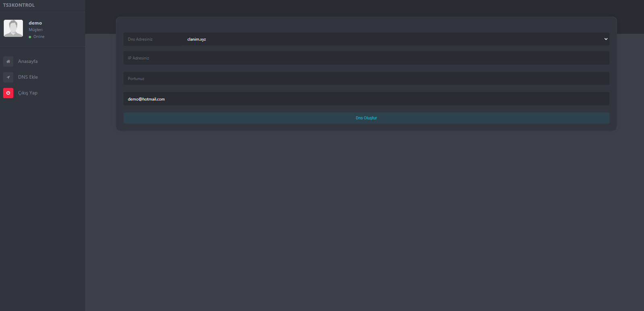
Task: Click the Dns Oluştur button
Action: tap(366, 118)
